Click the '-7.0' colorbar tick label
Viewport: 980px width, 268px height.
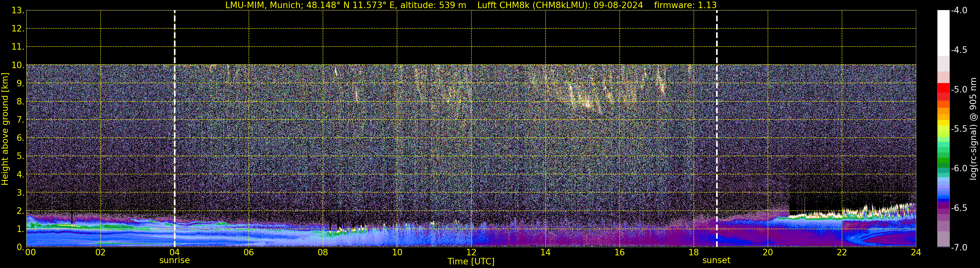click(959, 248)
